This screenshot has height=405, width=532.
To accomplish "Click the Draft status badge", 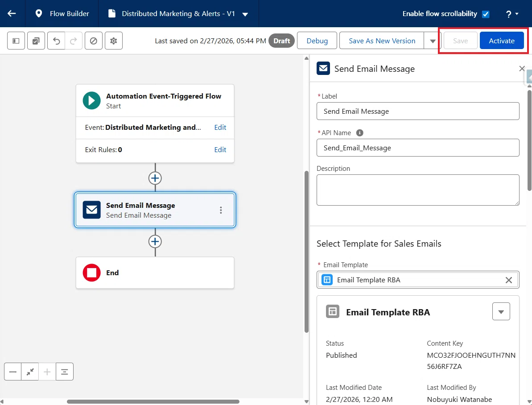I will tap(281, 41).
